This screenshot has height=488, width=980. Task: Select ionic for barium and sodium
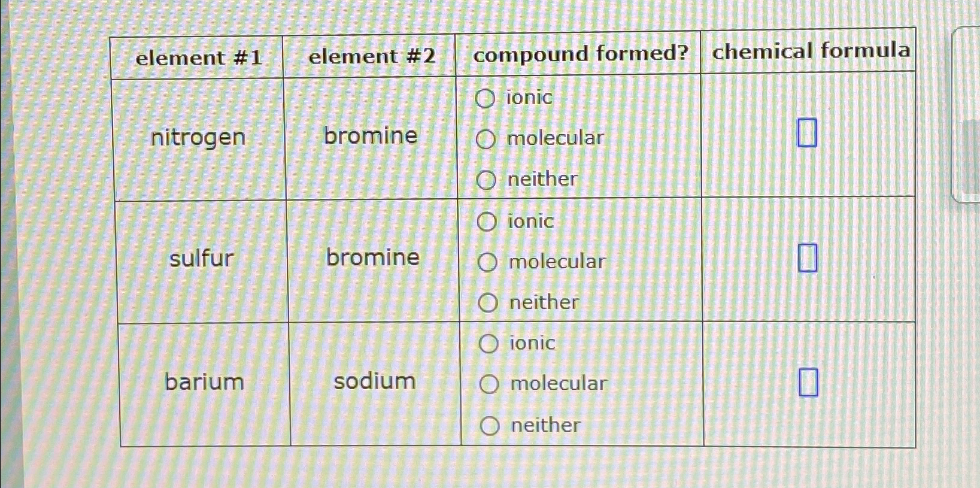click(488, 343)
